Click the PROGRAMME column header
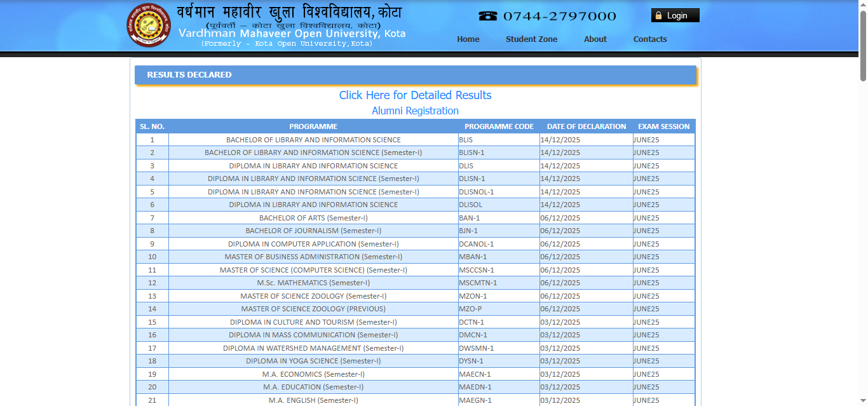Image resolution: width=868 pixels, height=406 pixels. pyautogui.click(x=313, y=126)
